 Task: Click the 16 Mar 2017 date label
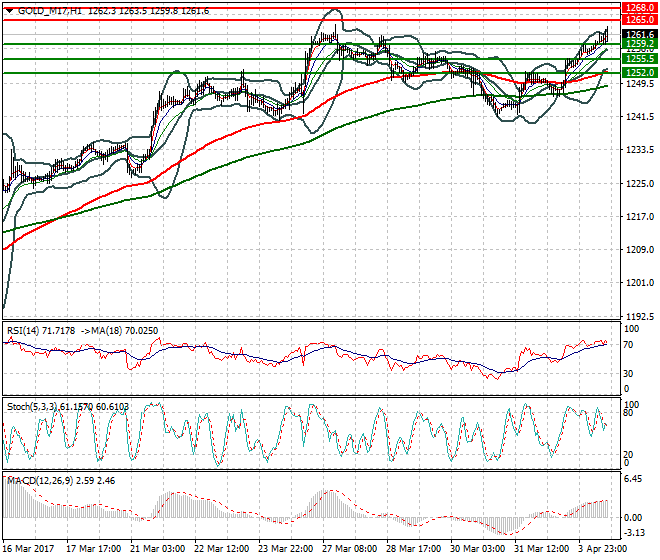(28, 549)
